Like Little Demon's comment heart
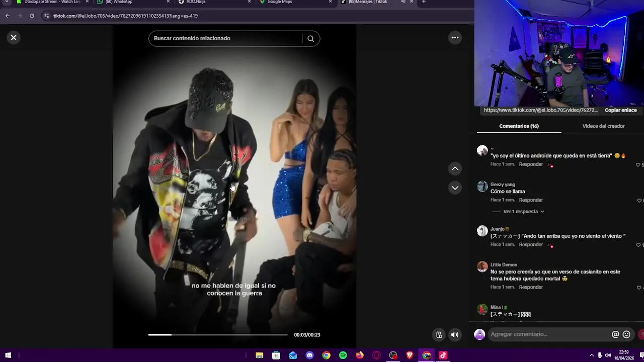Screen dimensions: 644x362 (x=639, y=288)
